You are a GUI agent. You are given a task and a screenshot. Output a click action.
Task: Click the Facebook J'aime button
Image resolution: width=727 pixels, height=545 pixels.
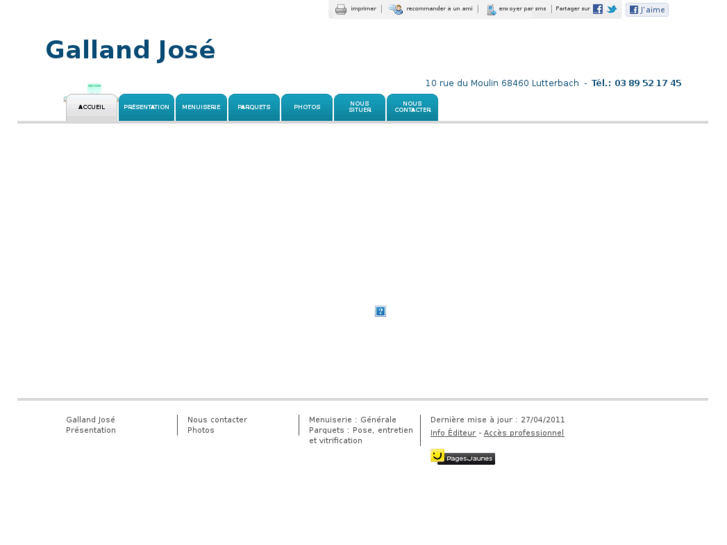click(647, 10)
